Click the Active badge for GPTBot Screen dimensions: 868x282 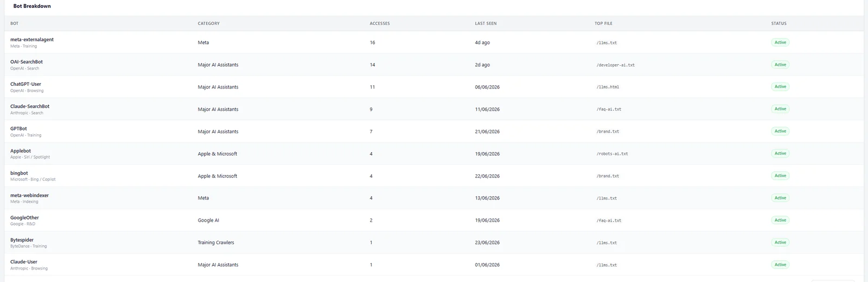coord(780,131)
